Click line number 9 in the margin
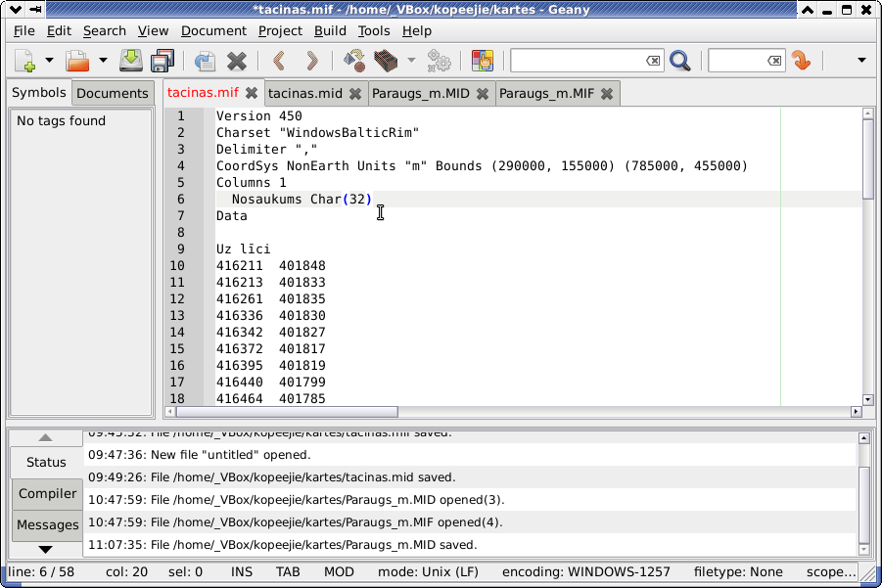 [x=180, y=249]
